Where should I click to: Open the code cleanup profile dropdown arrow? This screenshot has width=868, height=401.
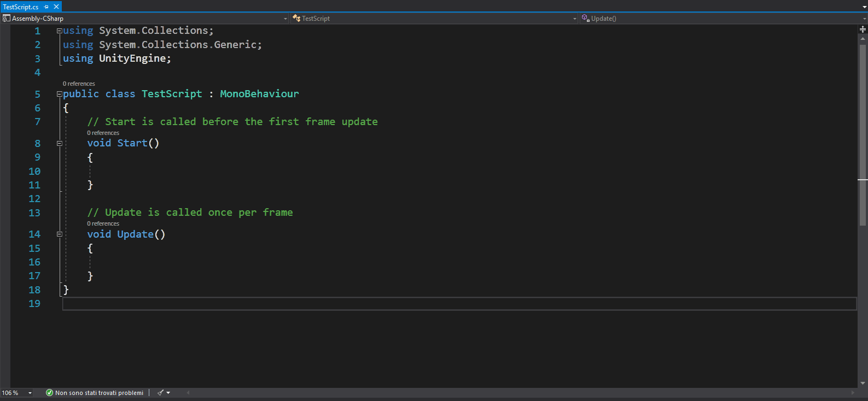pos(168,393)
